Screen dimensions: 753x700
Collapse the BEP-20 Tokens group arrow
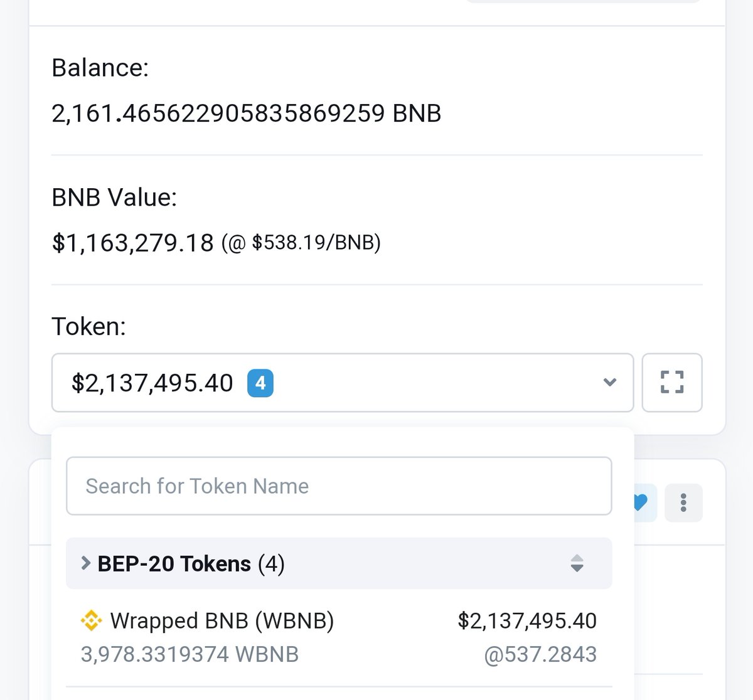point(86,563)
